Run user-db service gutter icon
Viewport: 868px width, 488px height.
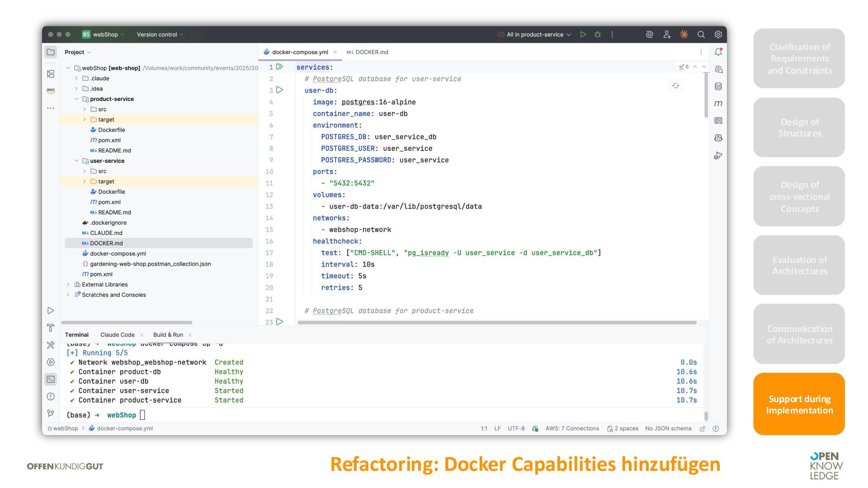(x=279, y=90)
